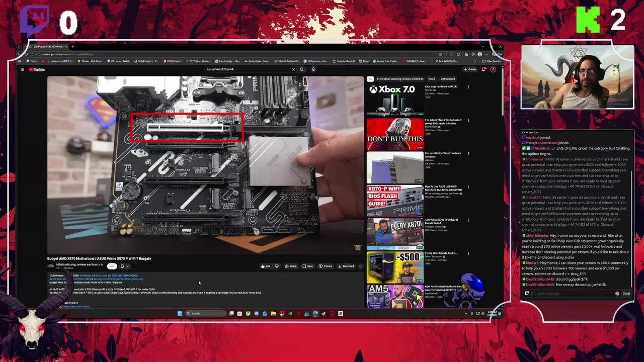This screenshot has height=362, width=644.
Task: Select the ASUS filter chip
Action: 432,79
